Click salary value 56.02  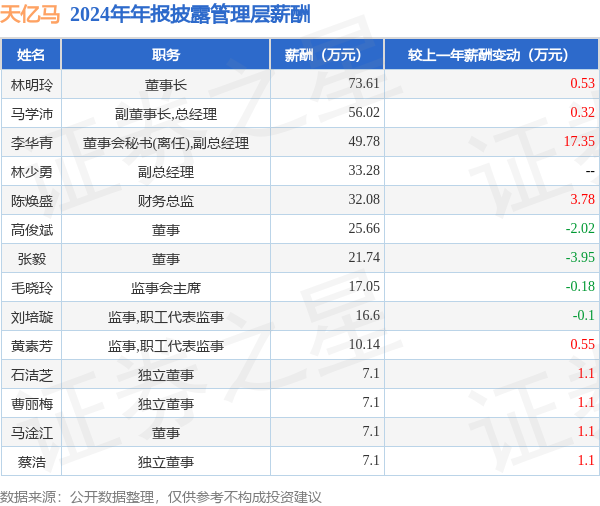point(364,112)
